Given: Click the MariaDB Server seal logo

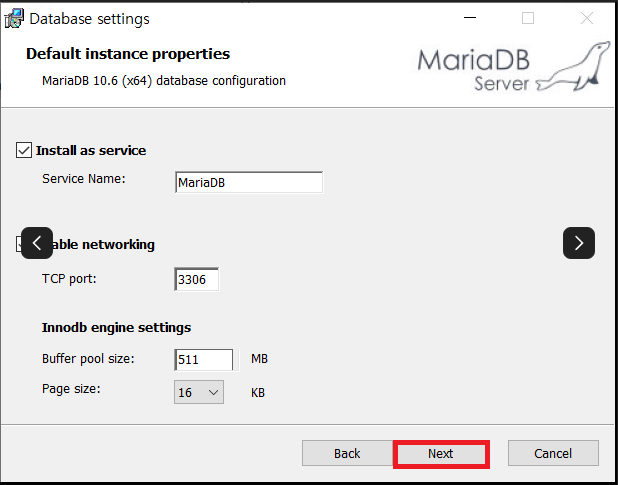Looking at the screenshot, I should tap(572, 67).
